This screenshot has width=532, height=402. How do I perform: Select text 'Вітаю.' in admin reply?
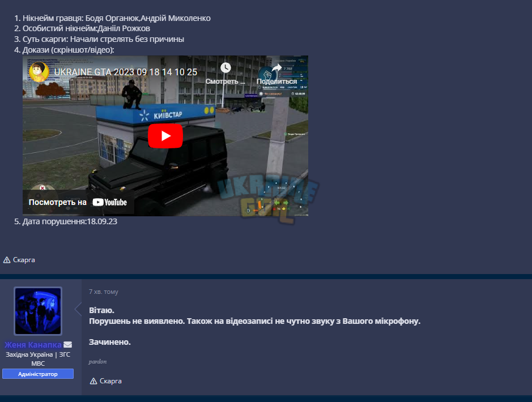[x=101, y=310]
